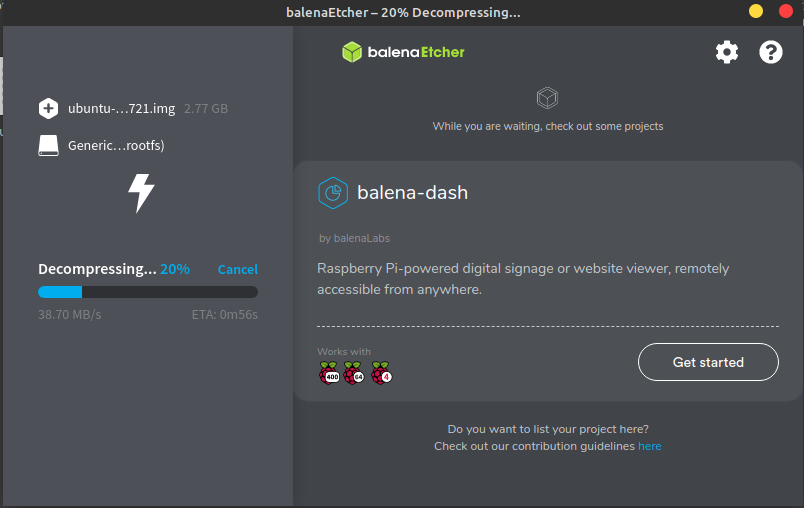The width and height of the screenshot is (804, 508).
Task: Click the decompressing progress bar
Action: [x=147, y=292]
